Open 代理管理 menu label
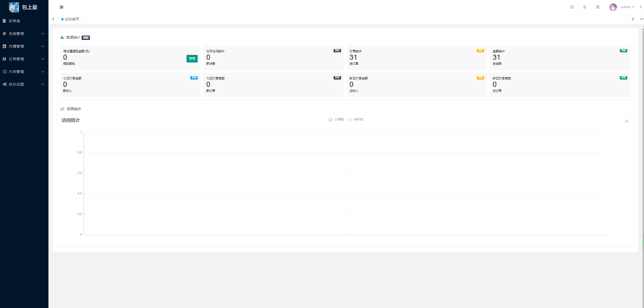 [16, 46]
